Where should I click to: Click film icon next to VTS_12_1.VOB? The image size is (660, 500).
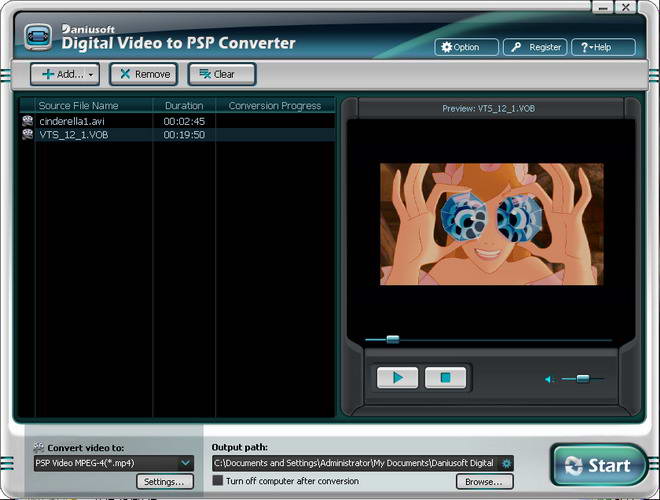click(27, 134)
